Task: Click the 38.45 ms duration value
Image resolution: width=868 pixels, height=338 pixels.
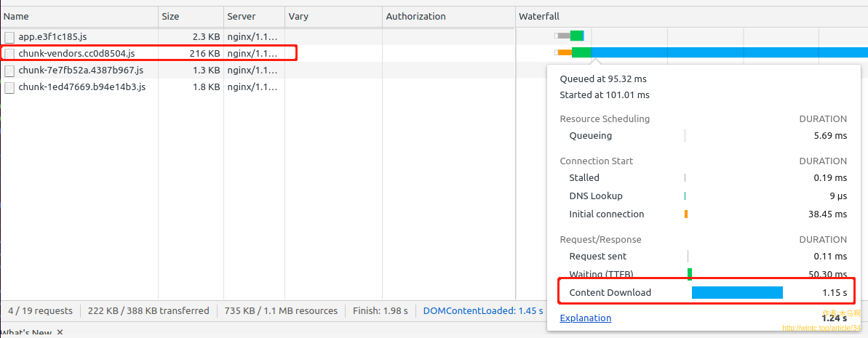Action: pyautogui.click(x=827, y=214)
